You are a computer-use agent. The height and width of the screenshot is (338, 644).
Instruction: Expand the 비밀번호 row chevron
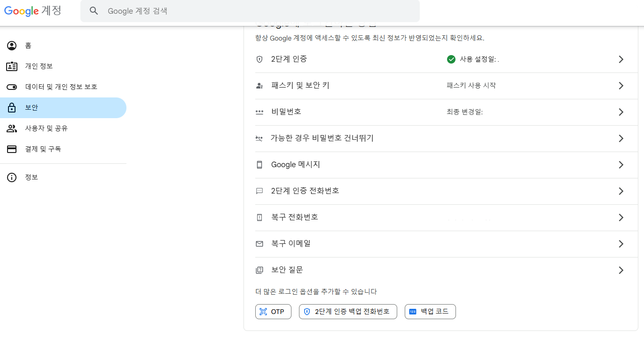pyautogui.click(x=621, y=112)
